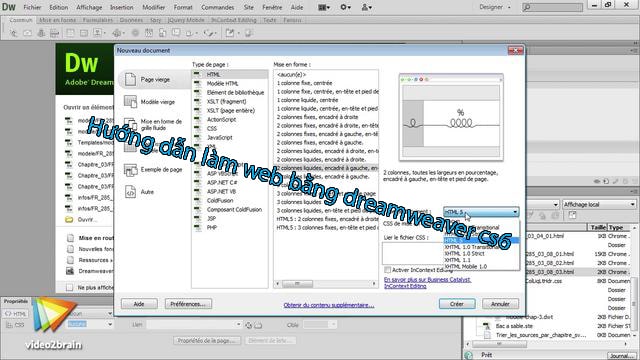Click the Préférences button
Viewport: 640px width, 360px height.
pyautogui.click(x=188, y=304)
